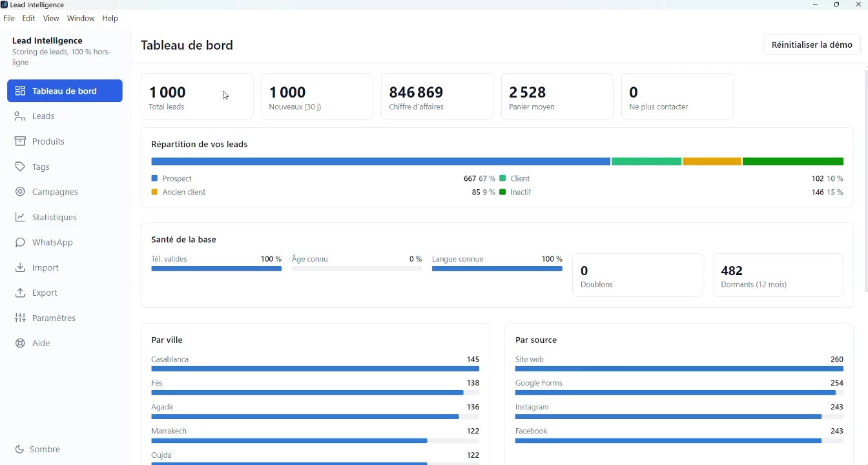Click the Marrakech city label

tap(169, 431)
